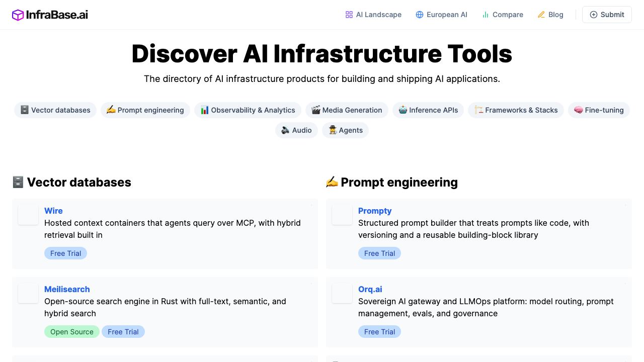Filter by Vector databases category chip
This screenshot has width=644, height=362.
click(55, 110)
